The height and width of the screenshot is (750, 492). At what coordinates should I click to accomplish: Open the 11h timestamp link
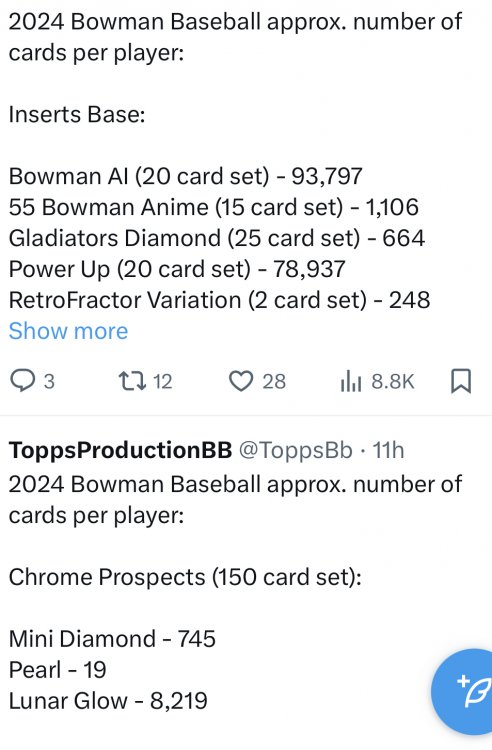point(388,450)
